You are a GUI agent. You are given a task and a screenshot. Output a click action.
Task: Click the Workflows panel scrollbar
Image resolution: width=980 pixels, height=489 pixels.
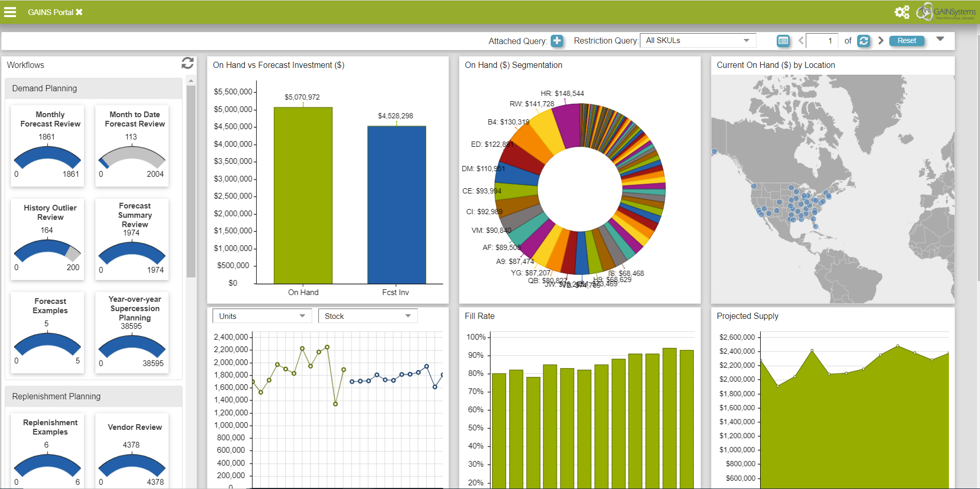click(x=191, y=181)
